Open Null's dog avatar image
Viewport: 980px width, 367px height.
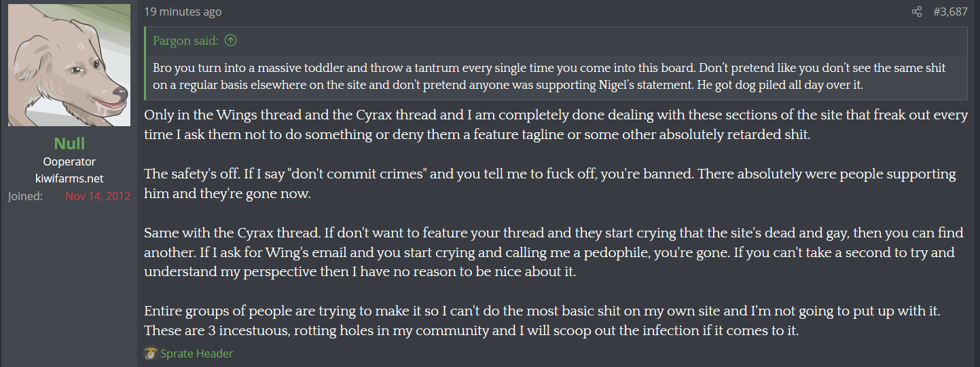[x=69, y=65]
